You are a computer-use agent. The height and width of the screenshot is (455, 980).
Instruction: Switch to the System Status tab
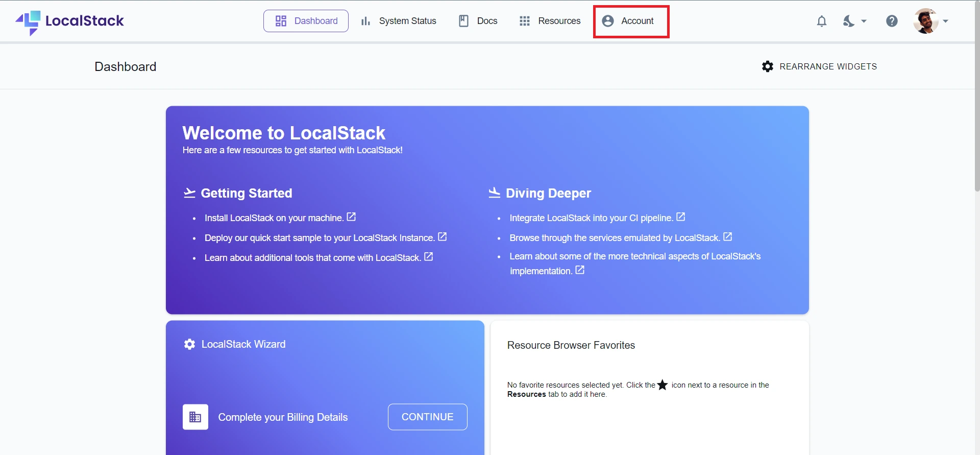pos(399,21)
